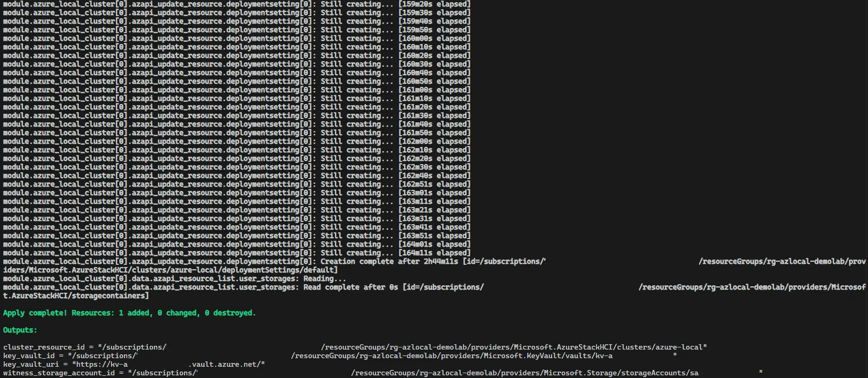The width and height of the screenshot is (868, 378).
Task: Select the 'cluster_resource_id' output name
Action: (x=44, y=347)
